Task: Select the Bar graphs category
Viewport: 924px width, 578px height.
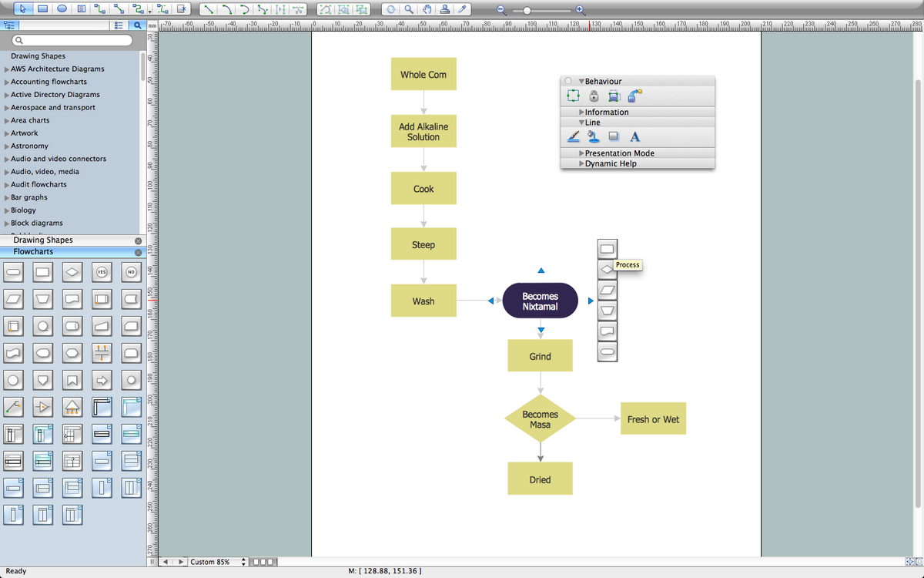Action: (29, 197)
